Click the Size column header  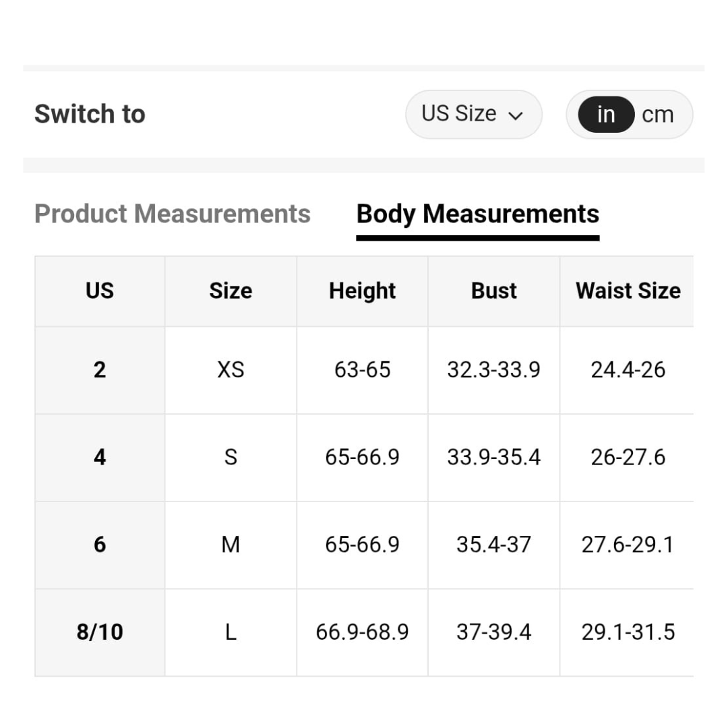click(x=231, y=291)
